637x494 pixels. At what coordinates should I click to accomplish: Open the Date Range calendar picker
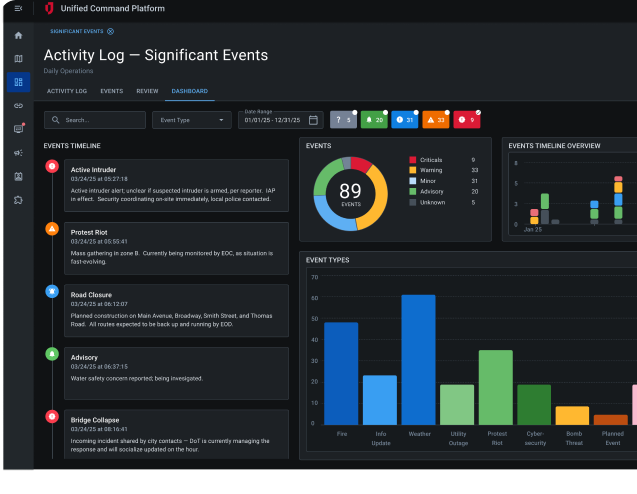[x=314, y=120]
